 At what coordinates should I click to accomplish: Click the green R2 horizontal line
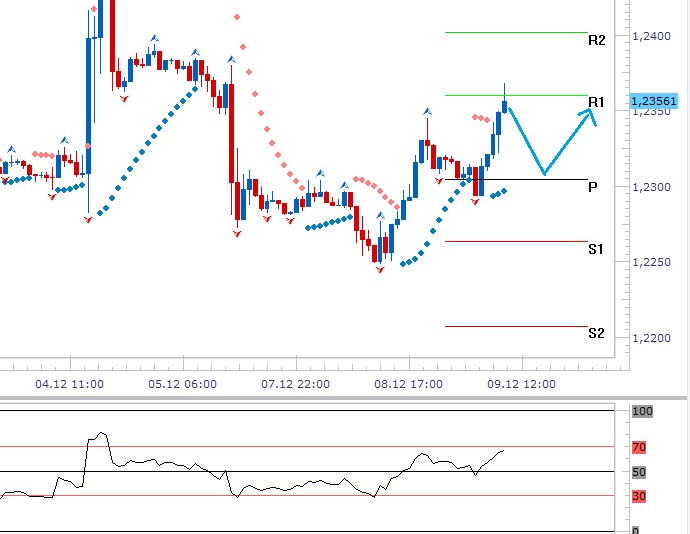(x=515, y=32)
